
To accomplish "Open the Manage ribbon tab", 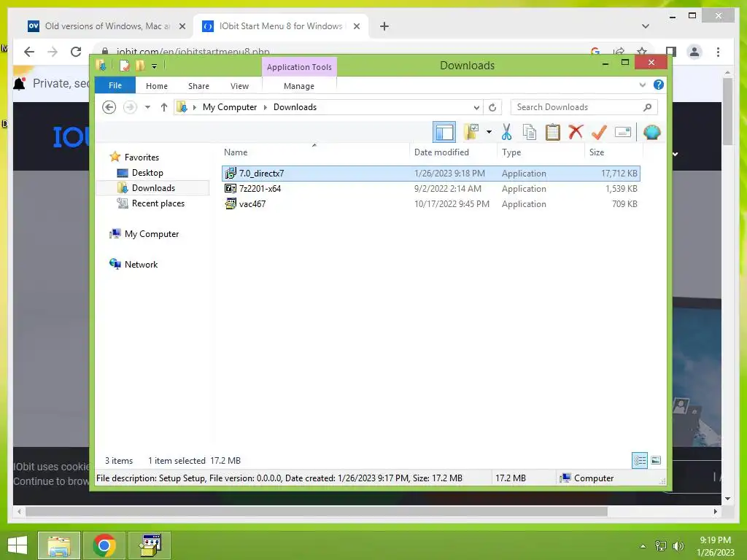I will click(x=298, y=86).
